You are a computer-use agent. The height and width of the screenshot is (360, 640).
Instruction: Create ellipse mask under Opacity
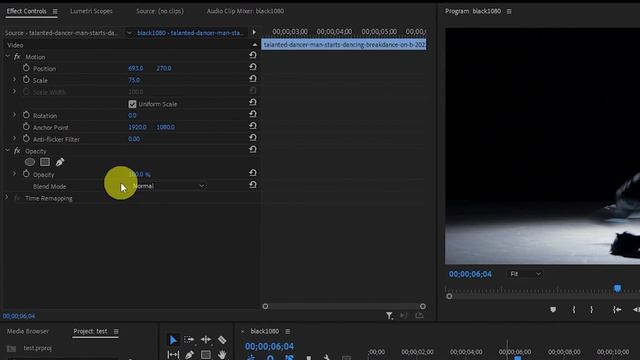[29, 162]
